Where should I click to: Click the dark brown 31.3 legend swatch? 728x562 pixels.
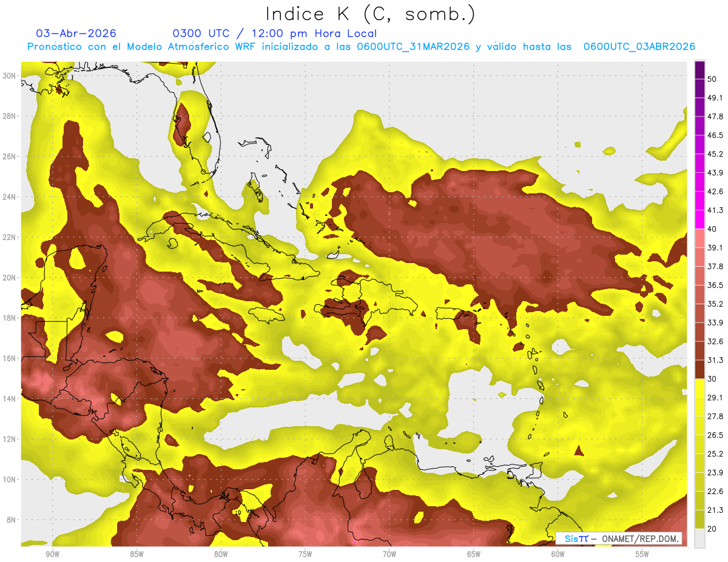pyautogui.click(x=699, y=369)
